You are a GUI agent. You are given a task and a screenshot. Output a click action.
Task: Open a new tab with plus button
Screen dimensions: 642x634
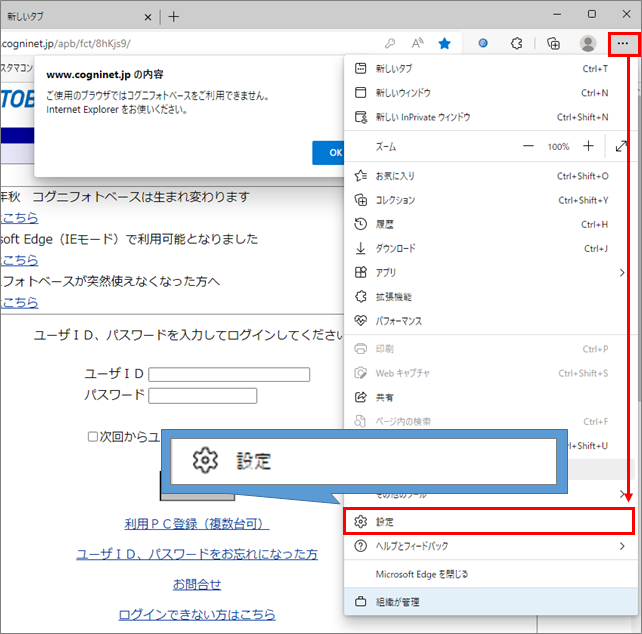(x=174, y=17)
